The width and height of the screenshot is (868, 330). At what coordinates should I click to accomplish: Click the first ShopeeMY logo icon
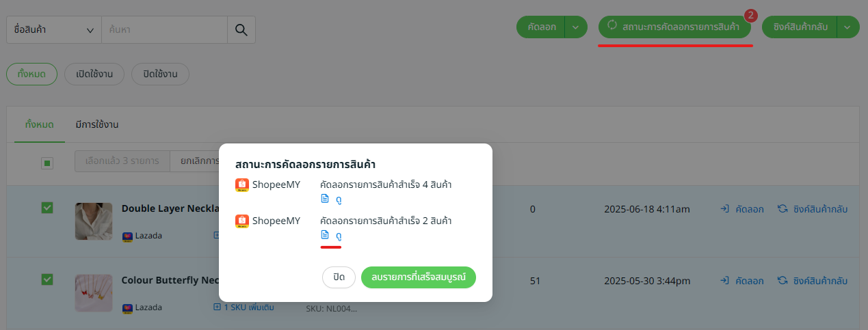pyautogui.click(x=241, y=184)
